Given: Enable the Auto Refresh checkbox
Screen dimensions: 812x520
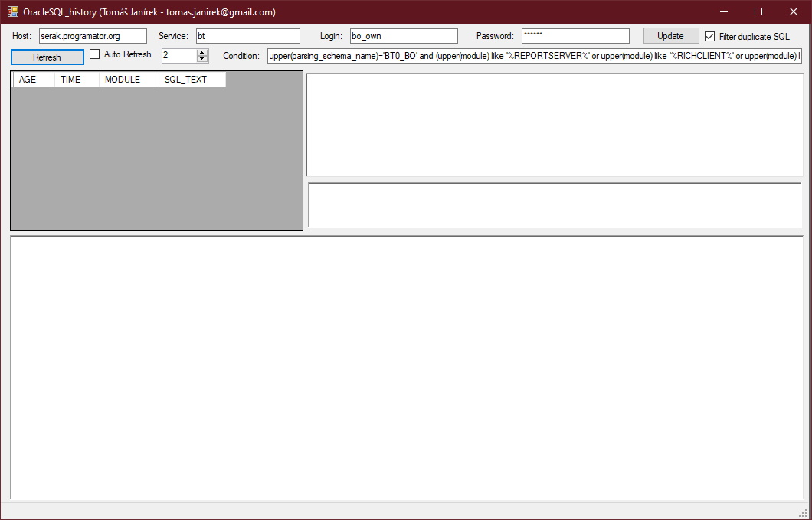Looking at the screenshot, I should click(x=95, y=54).
